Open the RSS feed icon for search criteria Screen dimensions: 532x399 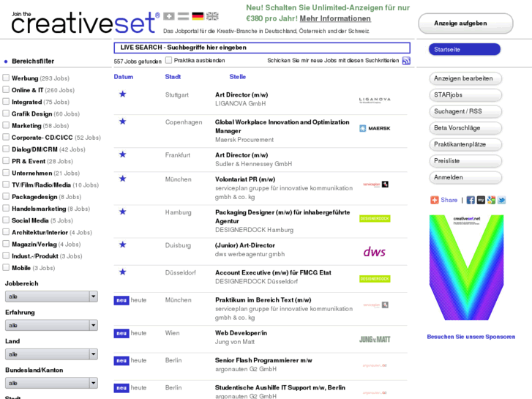[406, 61]
